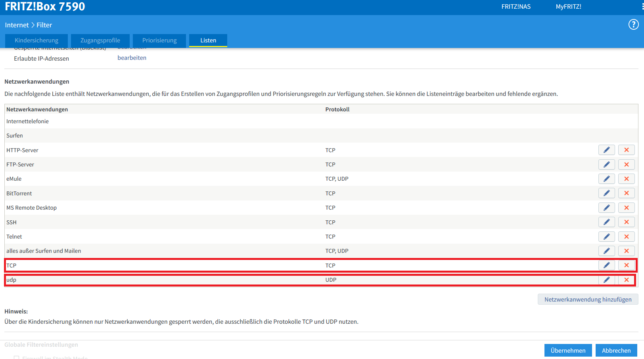Delete the HTTP-Server entry

click(x=627, y=150)
